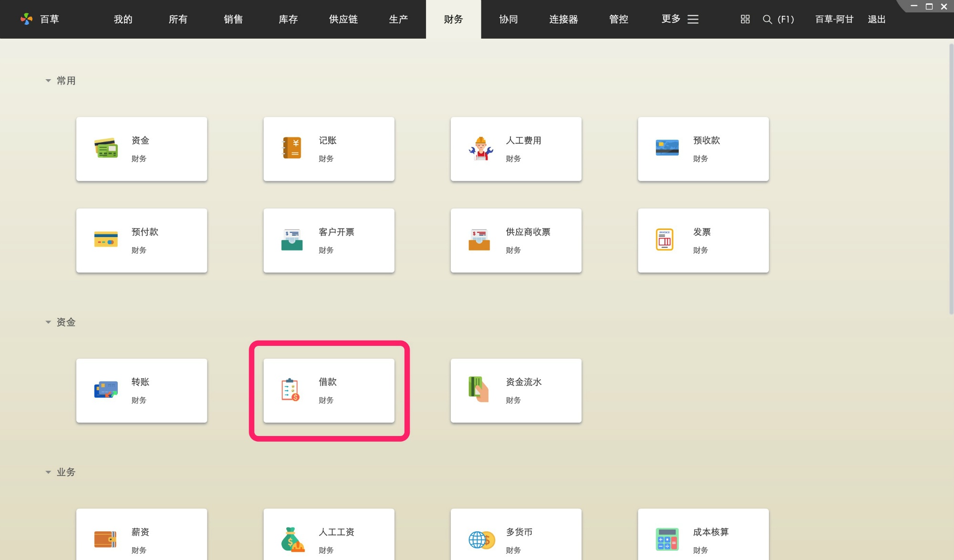Click the 更多 menu label

click(671, 19)
